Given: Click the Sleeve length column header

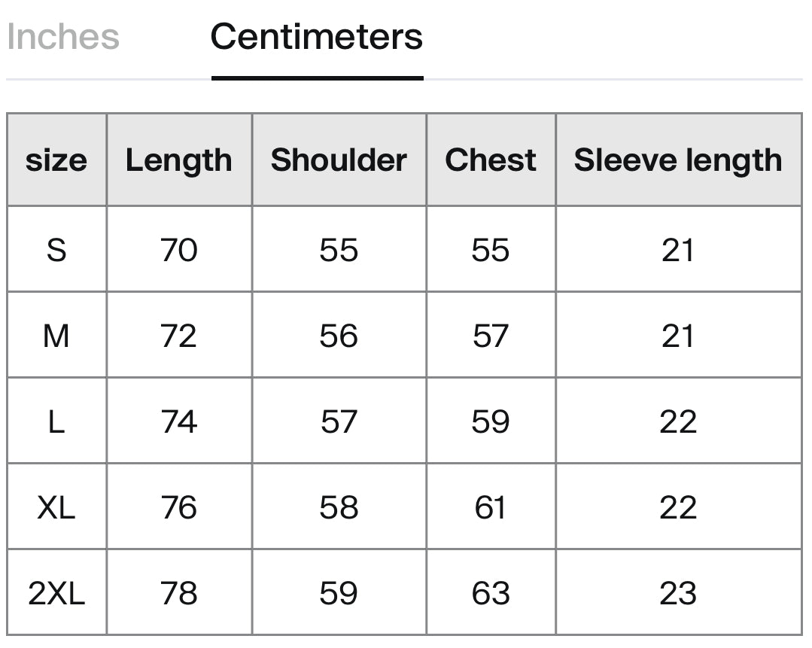Looking at the screenshot, I should (678, 160).
